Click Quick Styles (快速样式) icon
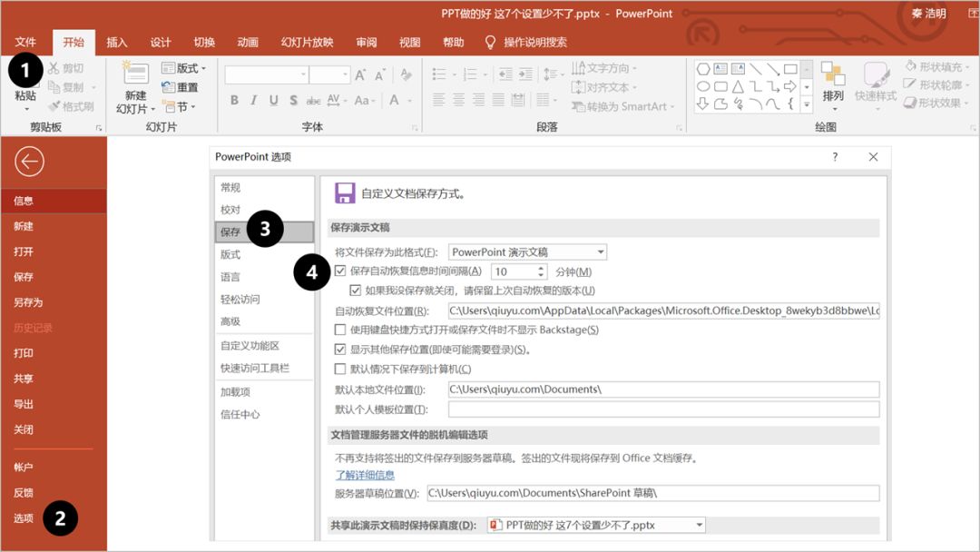Image resolution: width=980 pixels, height=552 pixels. tap(877, 75)
